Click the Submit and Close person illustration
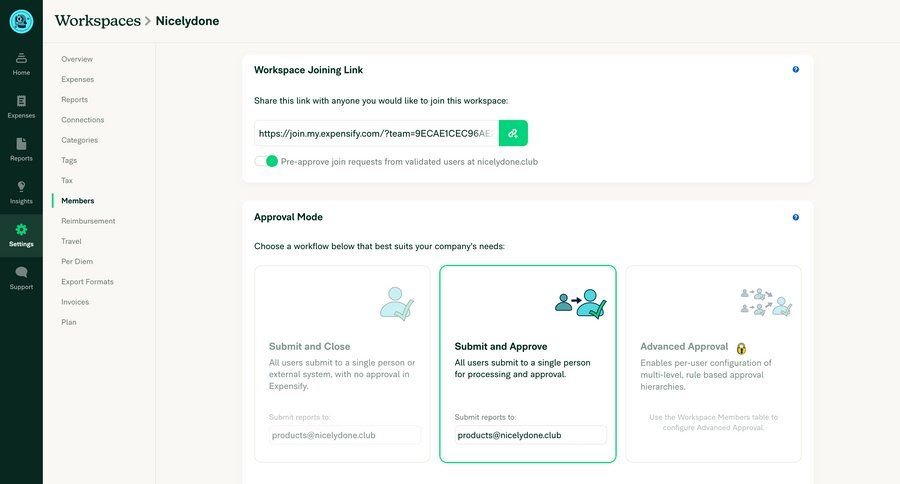Image resolution: width=900 pixels, height=484 pixels. pos(397,304)
